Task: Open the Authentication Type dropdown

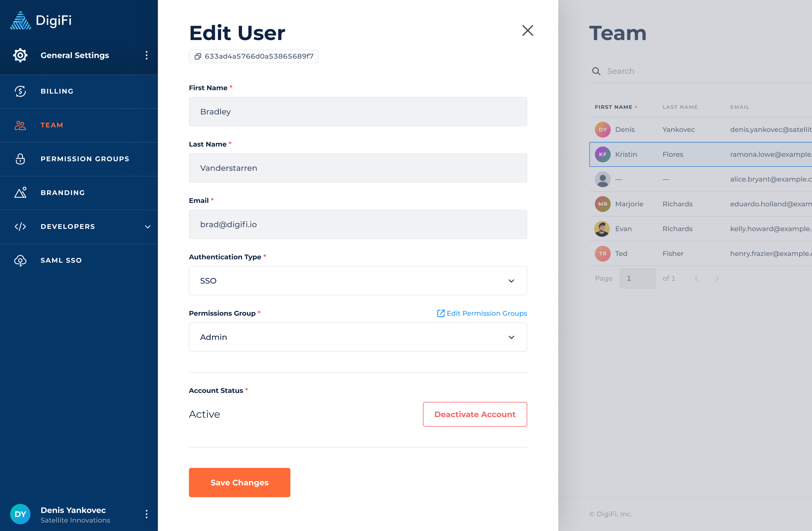Action: coord(358,281)
